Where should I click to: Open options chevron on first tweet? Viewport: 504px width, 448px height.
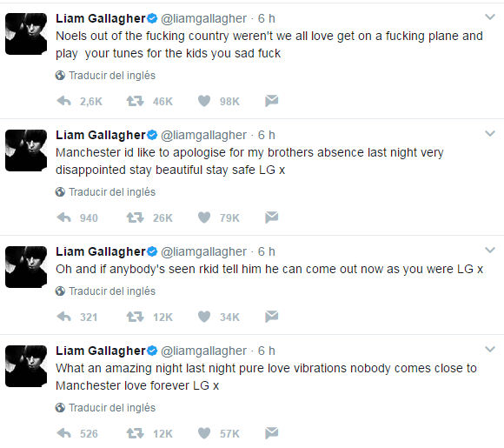point(490,17)
